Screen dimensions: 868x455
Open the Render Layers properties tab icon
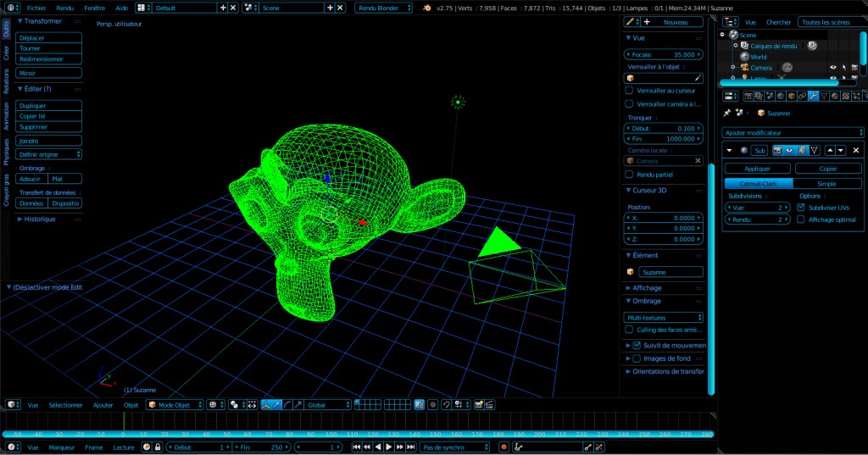tap(759, 96)
